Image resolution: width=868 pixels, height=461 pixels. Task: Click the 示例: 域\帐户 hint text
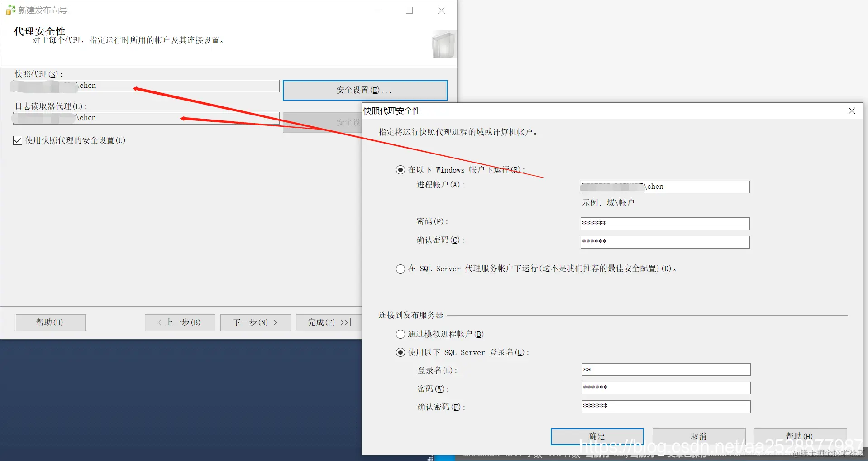(x=608, y=203)
